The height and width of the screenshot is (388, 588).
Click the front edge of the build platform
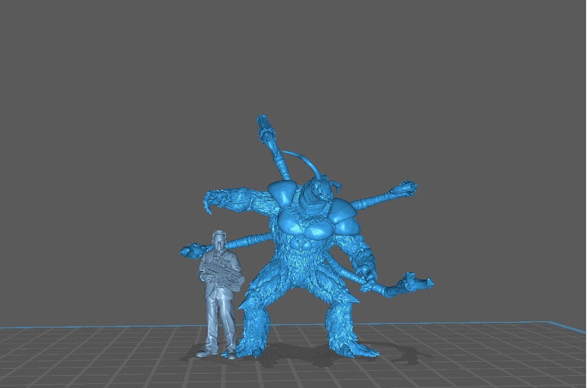coord(293,385)
